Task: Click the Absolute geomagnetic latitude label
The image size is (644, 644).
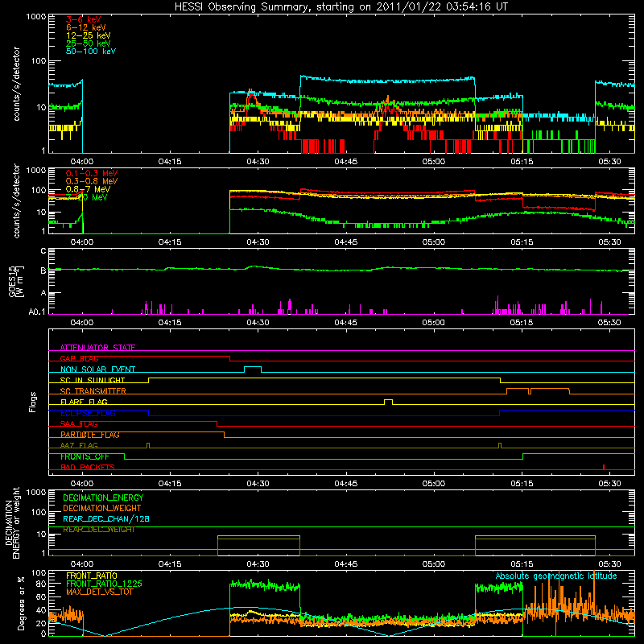Action: [x=556, y=576]
